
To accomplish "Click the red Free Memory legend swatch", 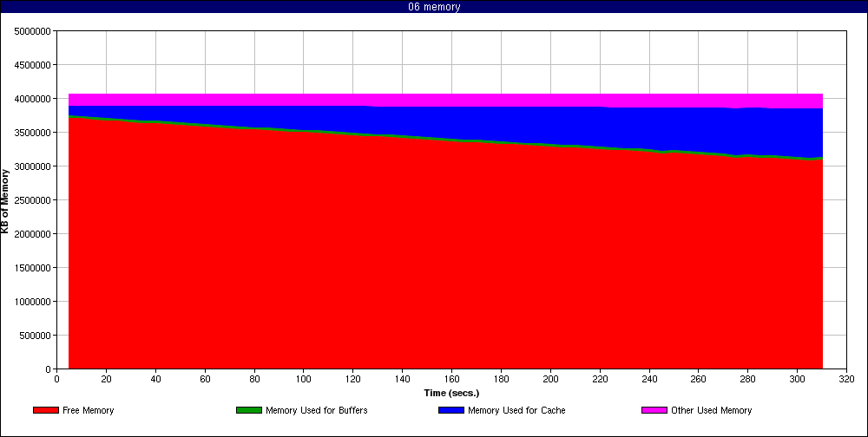I will 46,410.
